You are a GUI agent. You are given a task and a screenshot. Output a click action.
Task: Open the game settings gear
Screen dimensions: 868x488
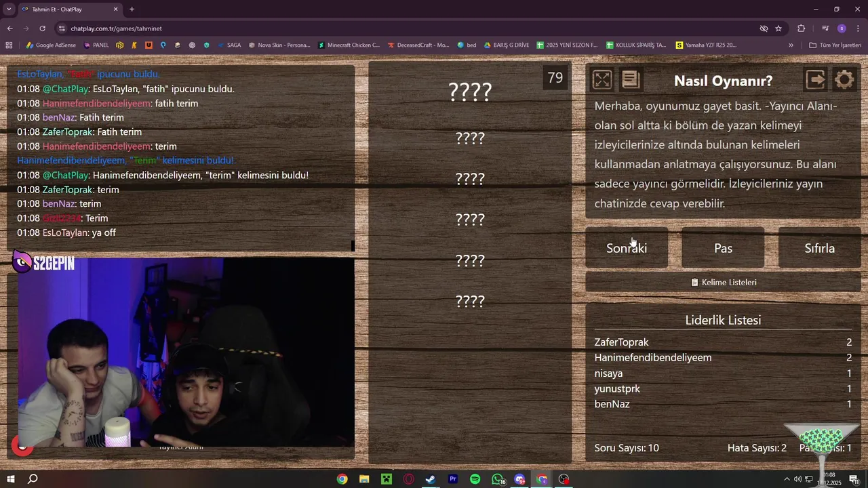click(844, 80)
